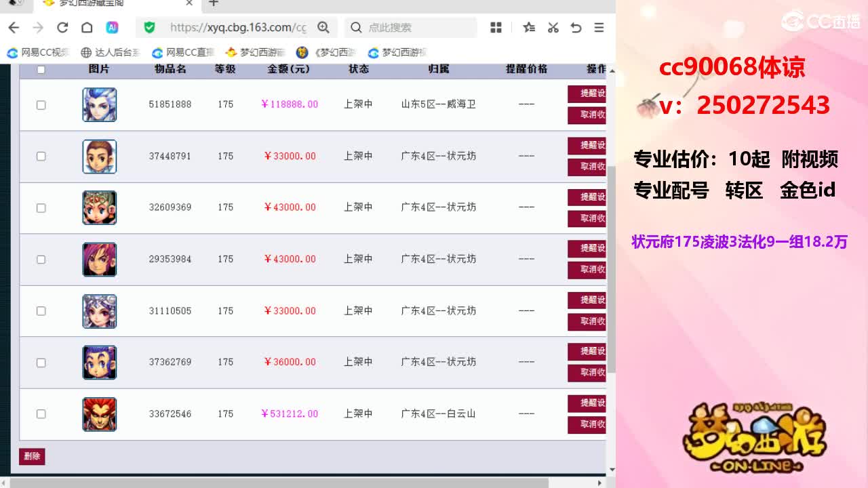
Task: Open character avatar for item 33672546
Action: (100, 414)
